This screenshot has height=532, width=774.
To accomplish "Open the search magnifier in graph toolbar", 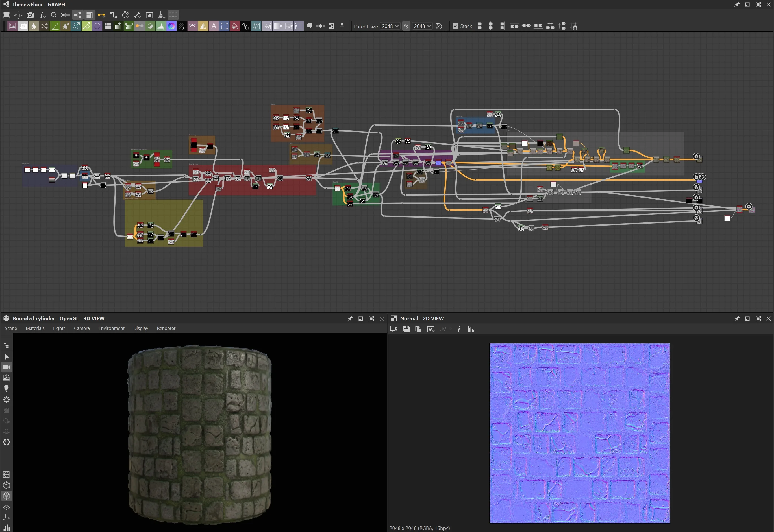I will (53, 15).
